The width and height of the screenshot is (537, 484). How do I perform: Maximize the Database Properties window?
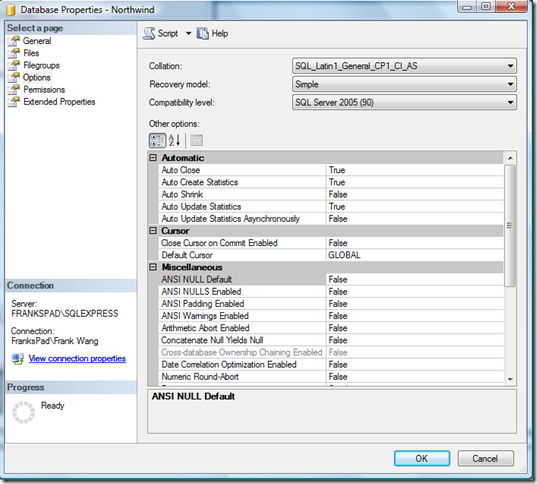pos(486,7)
